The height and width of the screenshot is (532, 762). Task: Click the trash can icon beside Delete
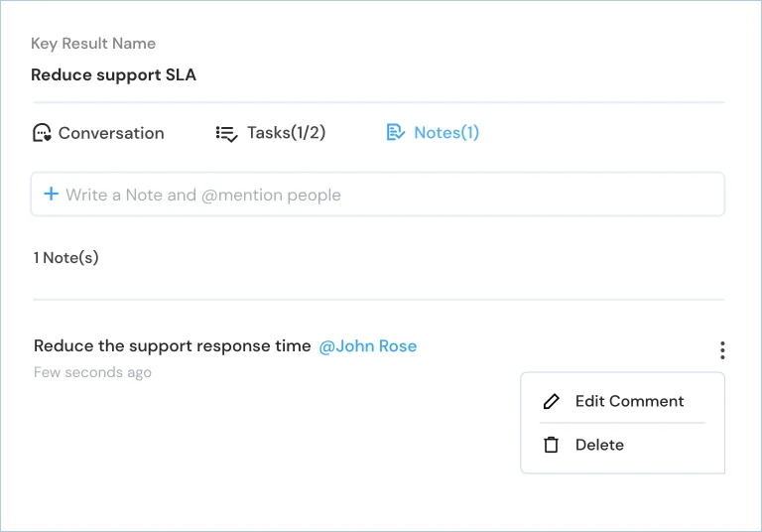tap(551, 445)
